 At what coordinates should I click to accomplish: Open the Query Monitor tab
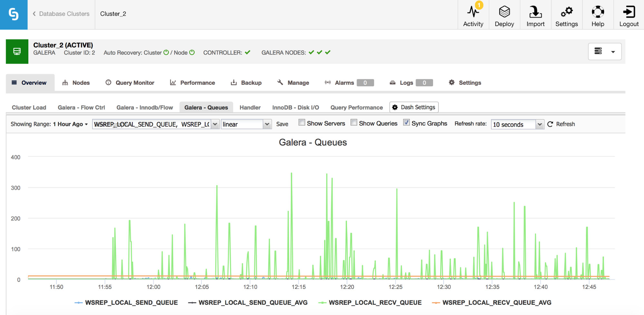pos(130,83)
